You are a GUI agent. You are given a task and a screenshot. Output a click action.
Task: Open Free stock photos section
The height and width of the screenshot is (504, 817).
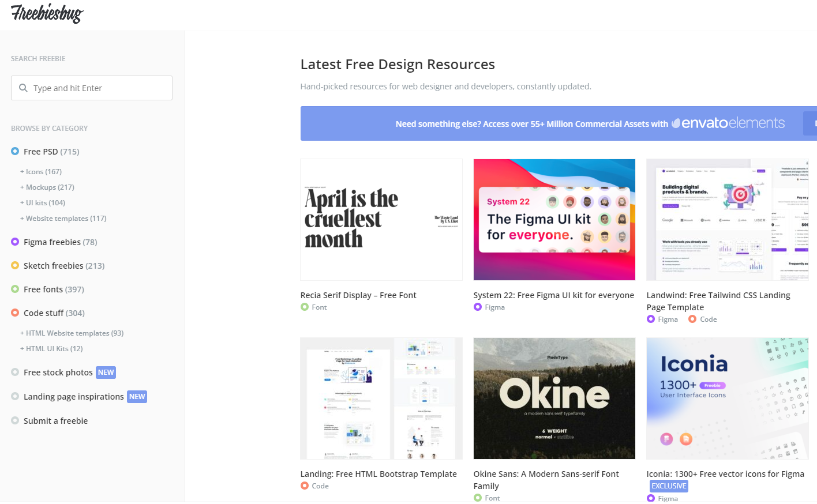coord(58,373)
